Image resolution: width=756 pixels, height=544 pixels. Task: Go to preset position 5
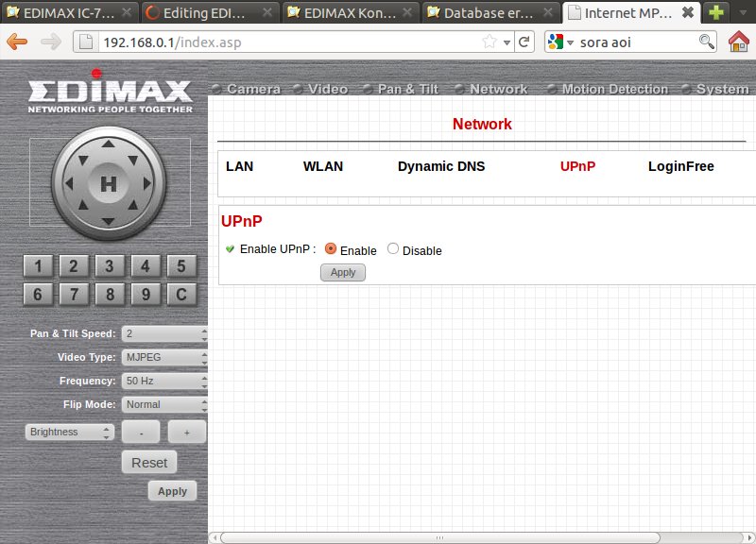[181, 266]
